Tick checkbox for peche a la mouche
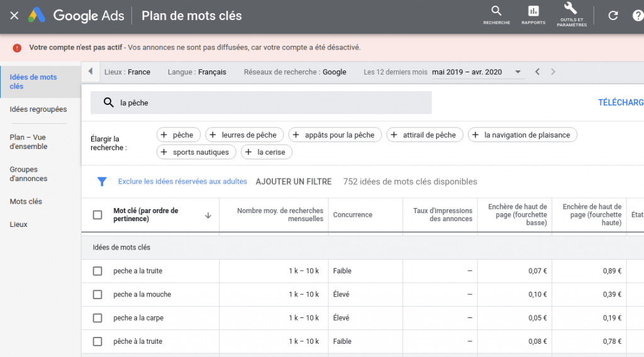Image resolution: width=644 pixels, height=357 pixels. click(x=97, y=294)
